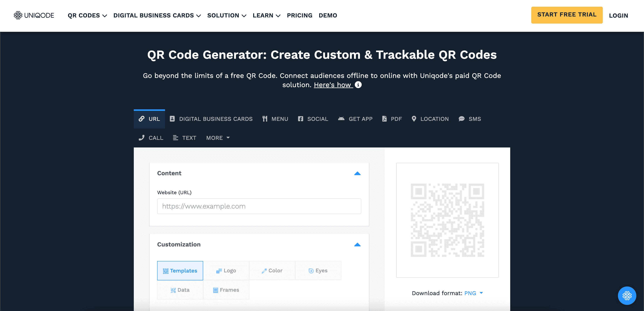
Task: Switch to the Digital Business Cards tab
Action: [211, 119]
